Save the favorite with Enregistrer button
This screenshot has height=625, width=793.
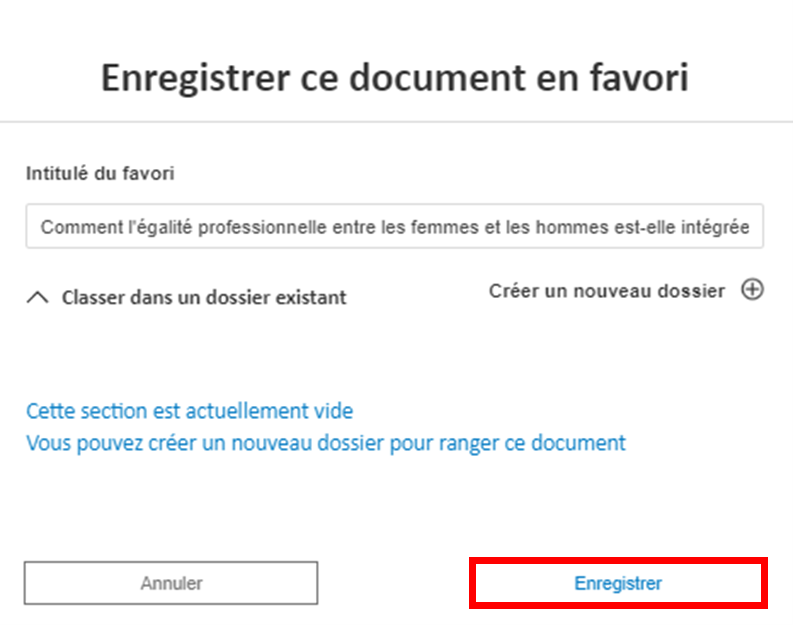tap(618, 583)
